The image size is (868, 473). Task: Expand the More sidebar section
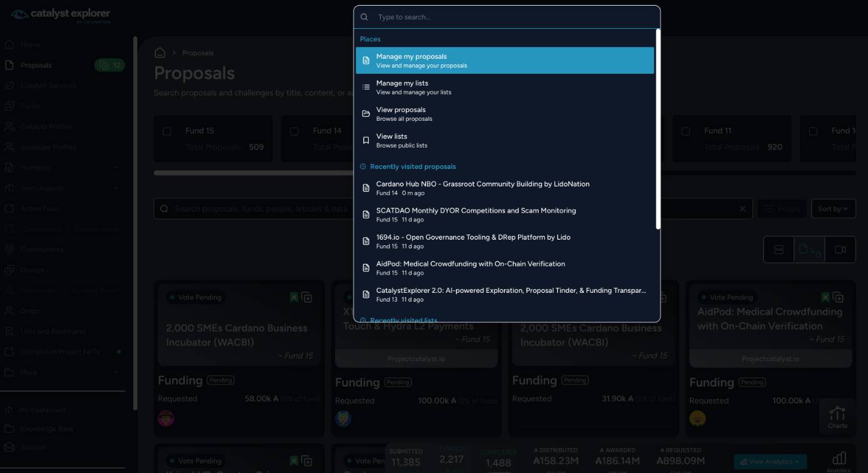click(116, 372)
